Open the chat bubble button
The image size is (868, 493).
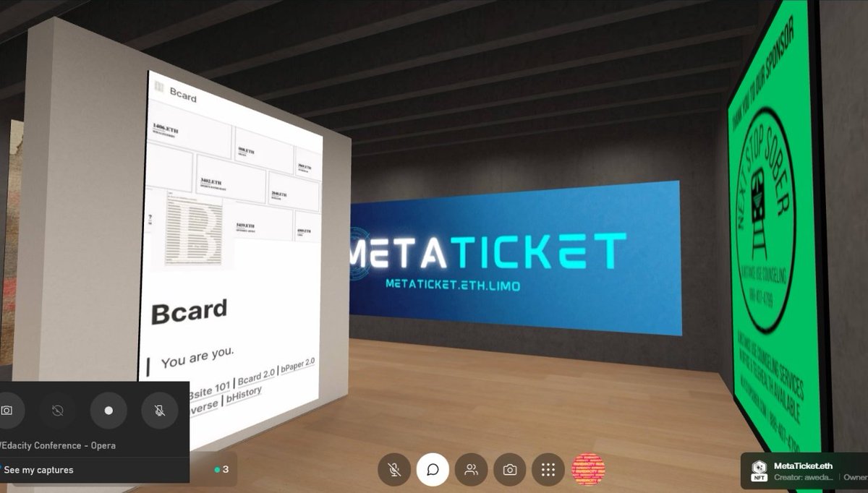click(x=433, y=470)
